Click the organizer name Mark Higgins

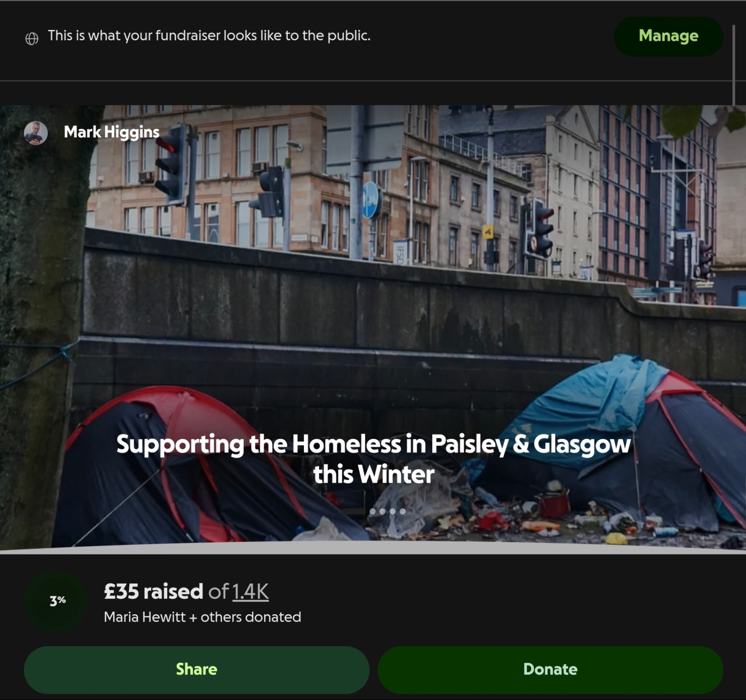111,132
